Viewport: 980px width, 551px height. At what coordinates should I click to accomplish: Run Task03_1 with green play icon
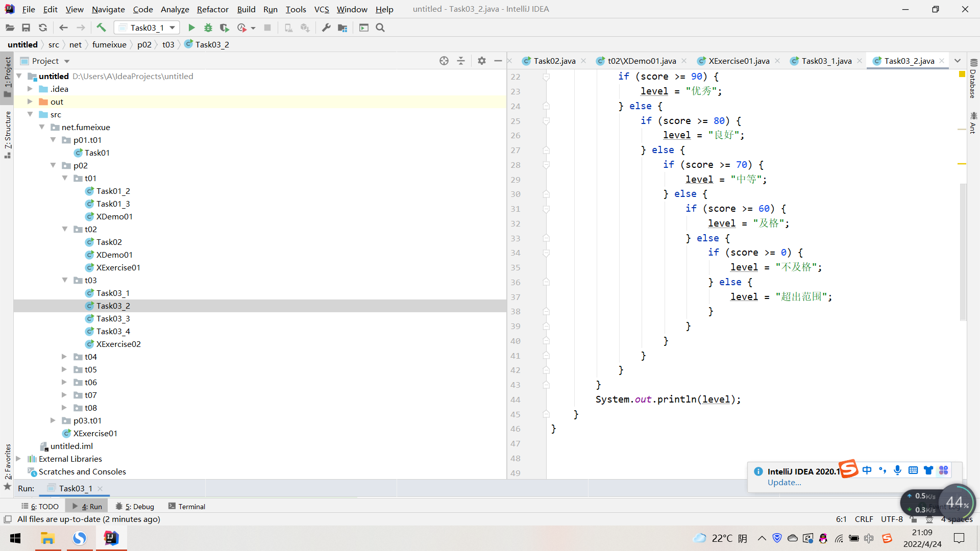(x=191, y=28)
